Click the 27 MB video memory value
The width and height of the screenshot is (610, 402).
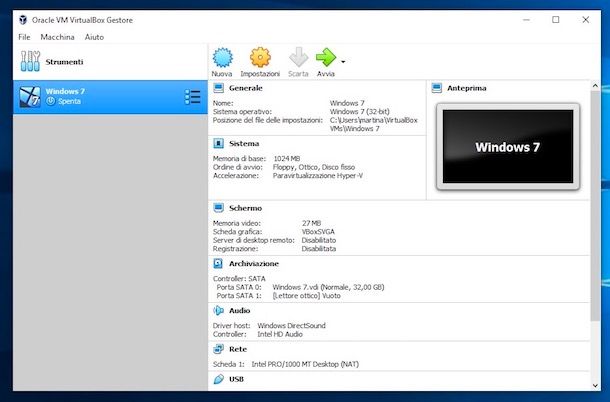coord(311,223)
